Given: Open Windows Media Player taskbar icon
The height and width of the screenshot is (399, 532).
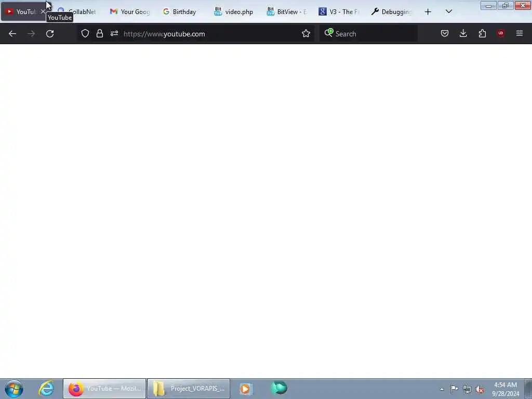Looking at the screenshot, I should pos(246,389).
